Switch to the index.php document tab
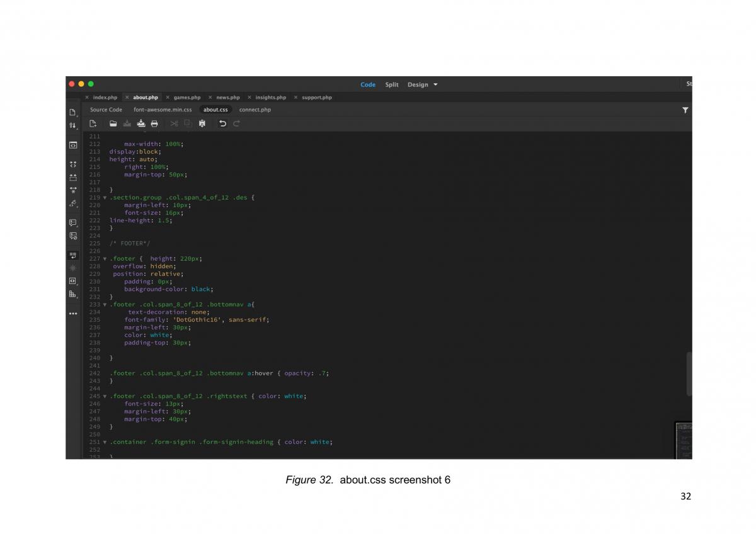Image resolution: width=756 pixels, height=534 pixels. (105, 98)
